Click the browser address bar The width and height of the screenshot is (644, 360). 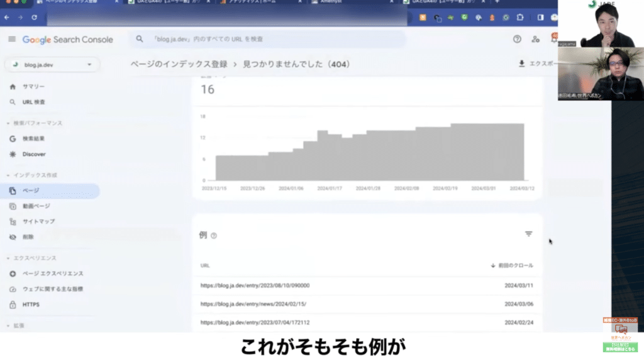click(226, 17)
